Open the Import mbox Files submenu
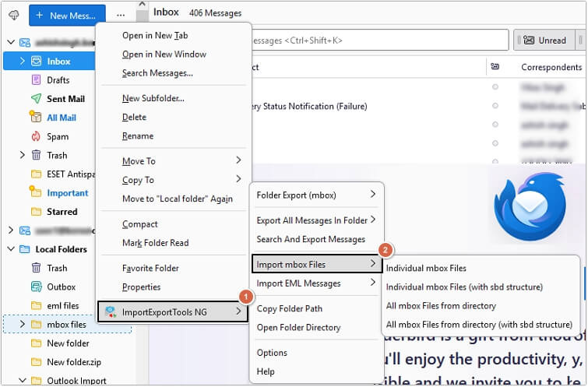Viewport: 588px width, 387px height. [316, 264]
